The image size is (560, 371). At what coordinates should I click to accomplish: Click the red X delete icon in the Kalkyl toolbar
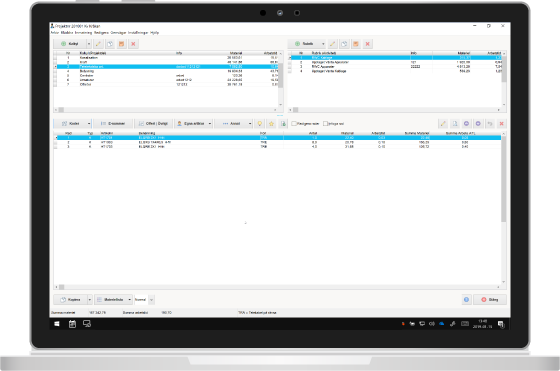click(133, 44)
